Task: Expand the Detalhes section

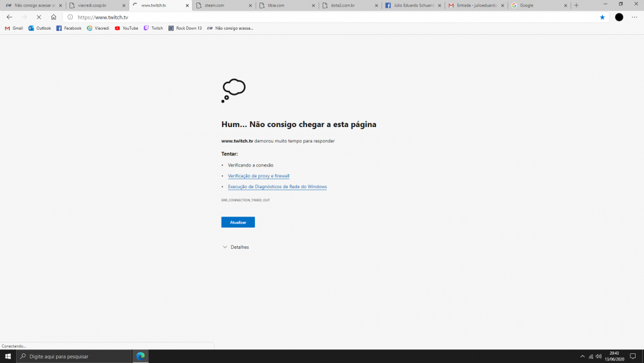Action: pos(236,247)
